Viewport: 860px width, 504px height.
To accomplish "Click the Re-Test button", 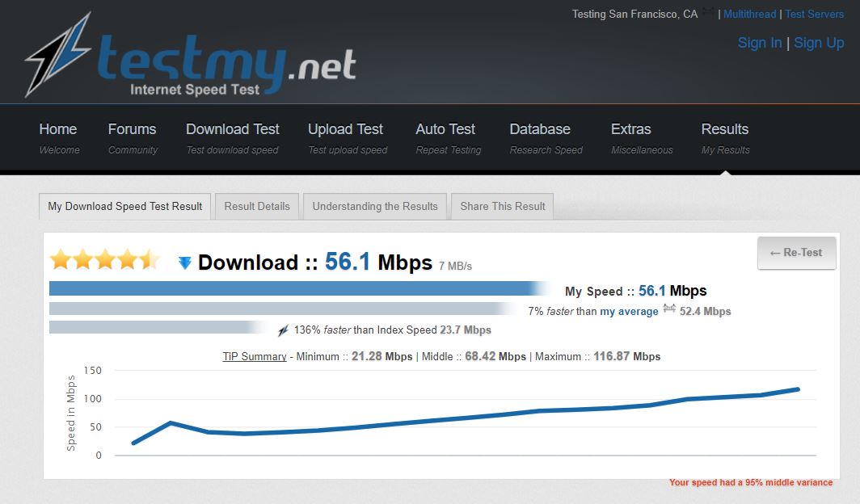I will (796, 253).
